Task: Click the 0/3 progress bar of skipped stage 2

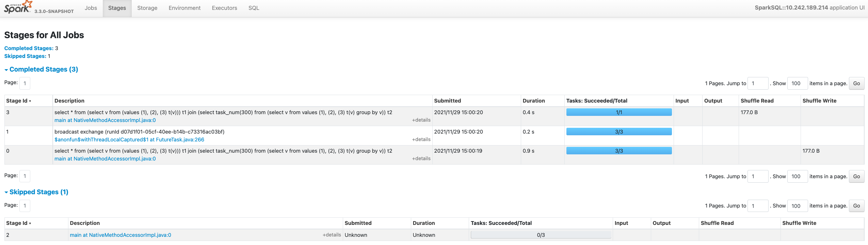Action: [541, 235]
